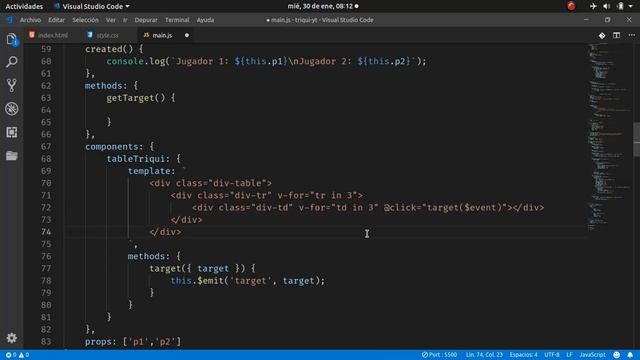Click v-for="tr in 3" on line 71
This screenshot has width=640, height=360.
coord(317,196)
